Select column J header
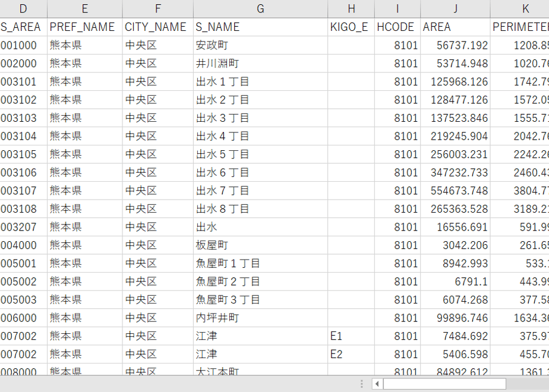 [x=455, y=9]
